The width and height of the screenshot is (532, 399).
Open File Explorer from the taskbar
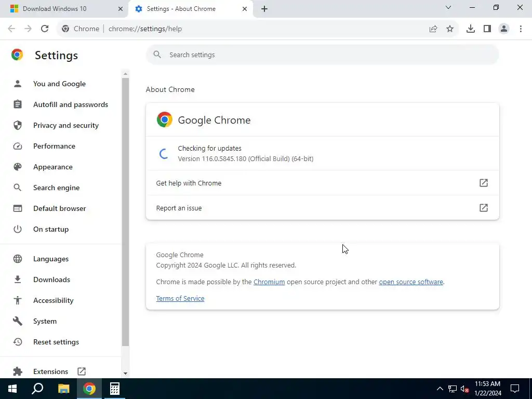[x=64, y=389]
